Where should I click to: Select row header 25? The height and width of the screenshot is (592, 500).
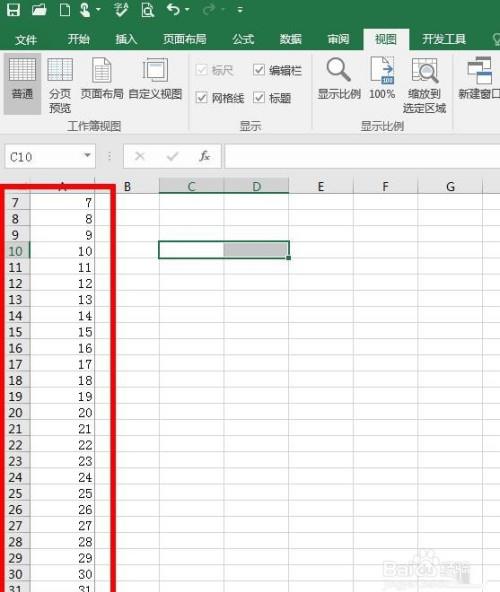[15, 493]
